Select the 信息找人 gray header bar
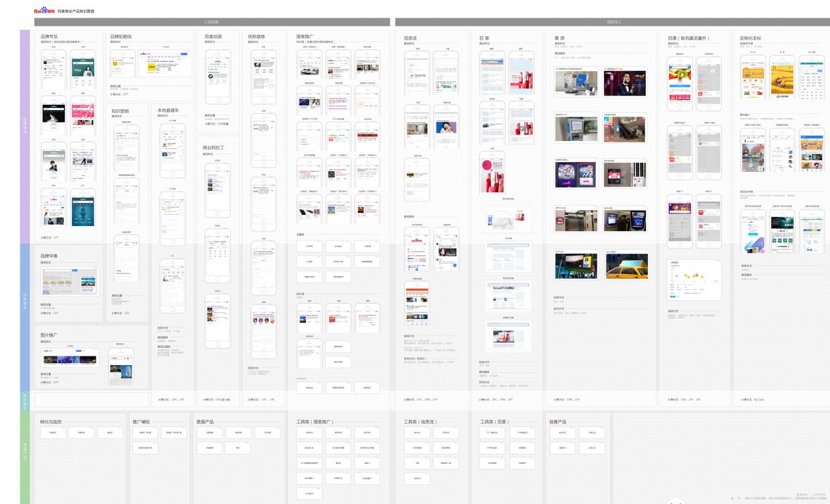This screenshot has height=504, width=830. (x=612, y=22)
